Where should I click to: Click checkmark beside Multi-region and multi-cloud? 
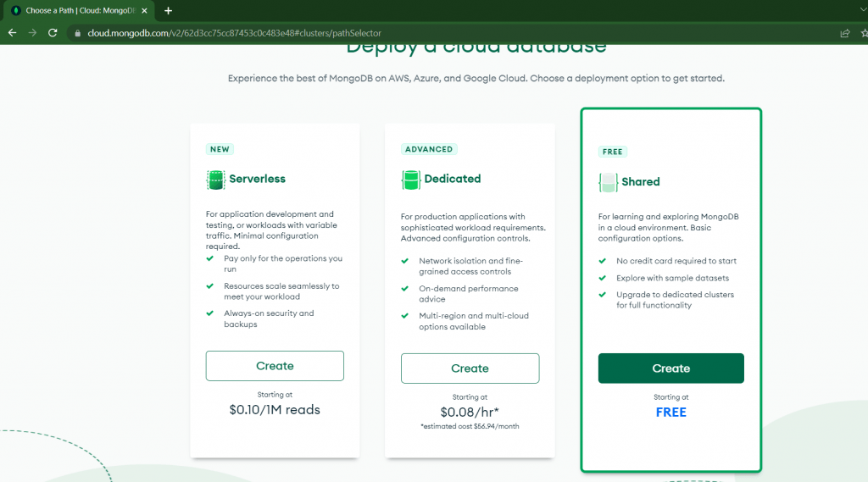click(x=404, y=316)
